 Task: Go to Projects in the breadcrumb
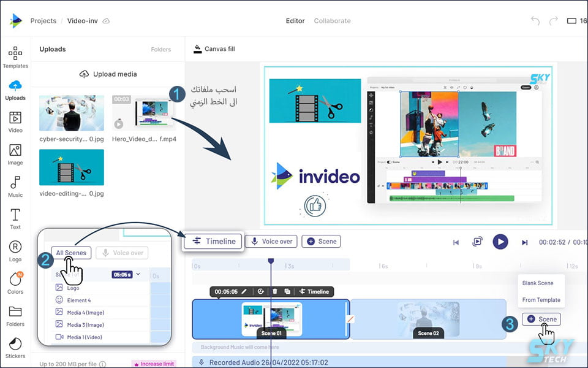coord(43,21)
